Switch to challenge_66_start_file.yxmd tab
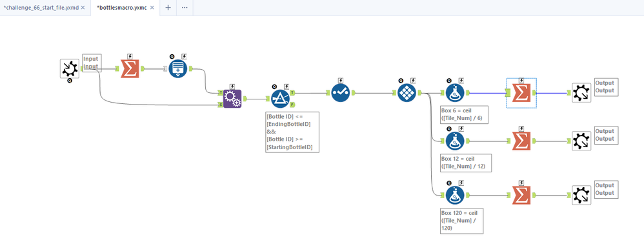Viewport: 644px width, 244px height. click(41, 7)
